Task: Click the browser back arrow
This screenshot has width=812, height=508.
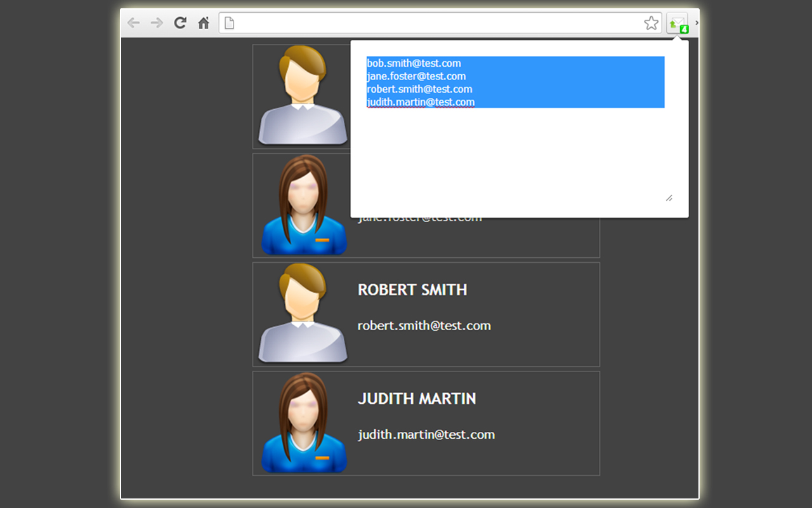Action: click(133, 22)
